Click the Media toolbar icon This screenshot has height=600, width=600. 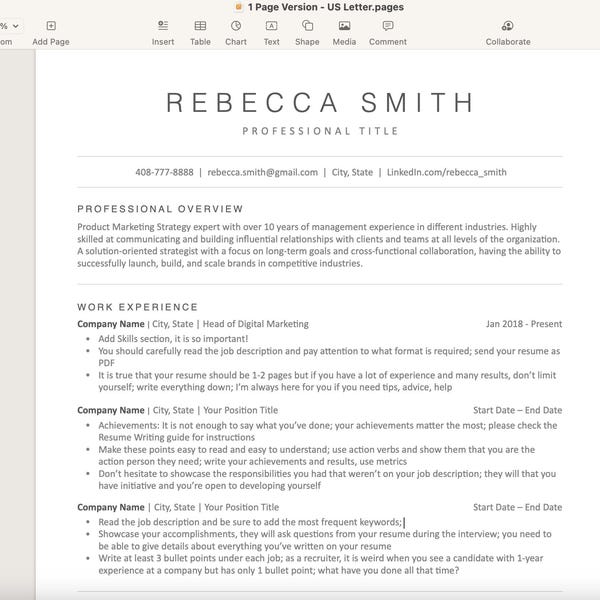click(x=344, y=26)
